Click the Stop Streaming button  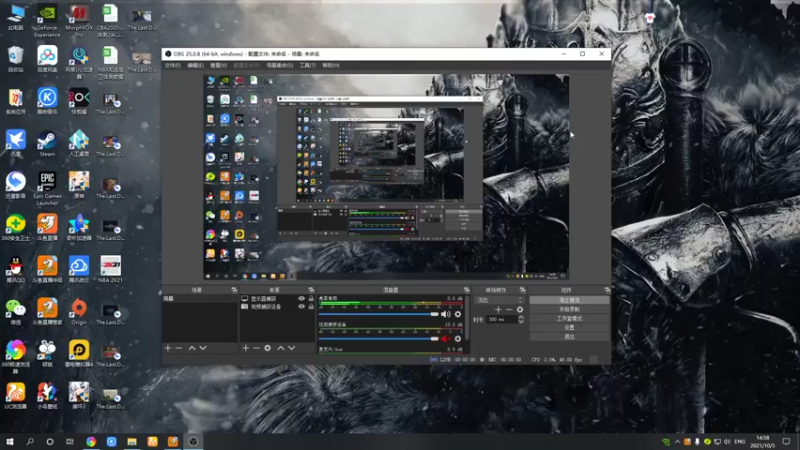(x=569, y=301)
